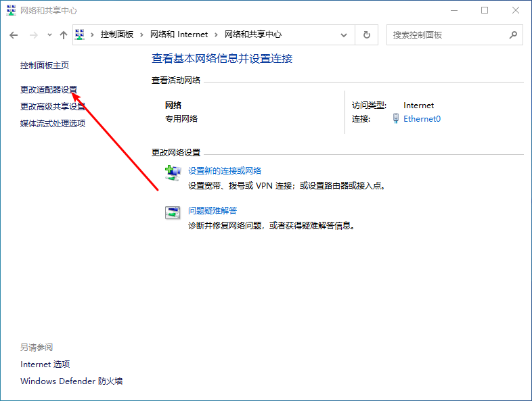Open Windows Defender 防火墙 link
This screenshot has height=401, width=532.
(x=71, y=381)
